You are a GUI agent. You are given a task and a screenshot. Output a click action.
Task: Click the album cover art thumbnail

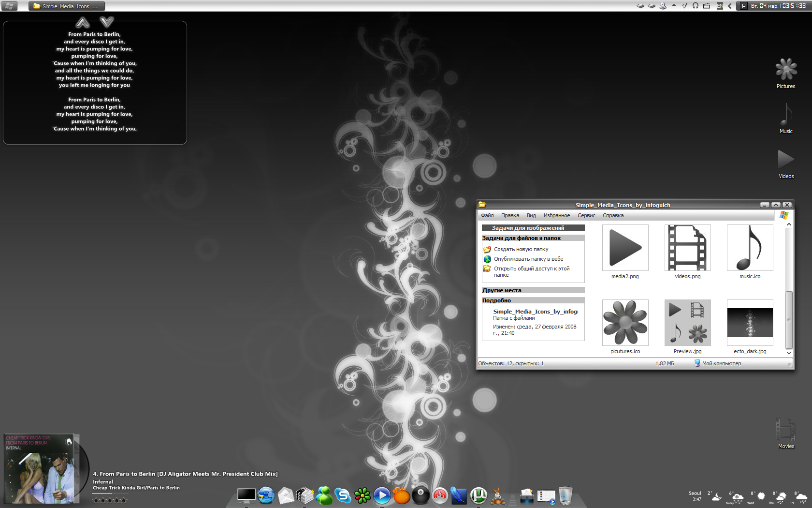(40, 469)
